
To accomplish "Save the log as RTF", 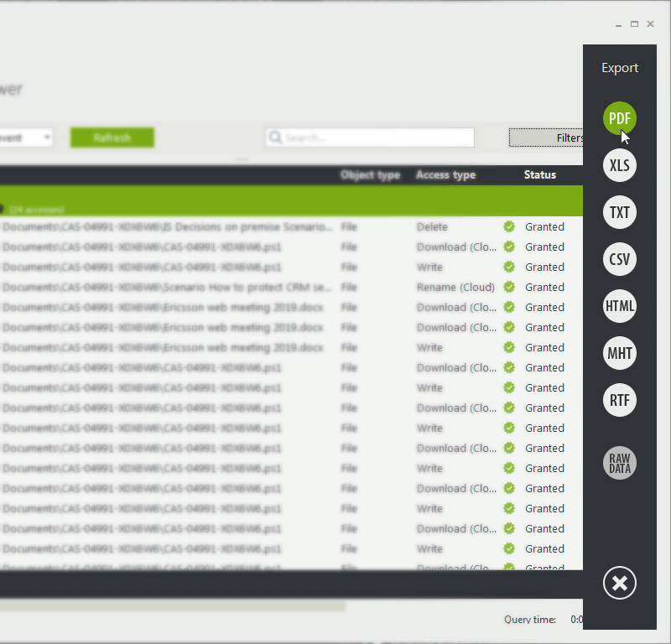I will point(619,400).
